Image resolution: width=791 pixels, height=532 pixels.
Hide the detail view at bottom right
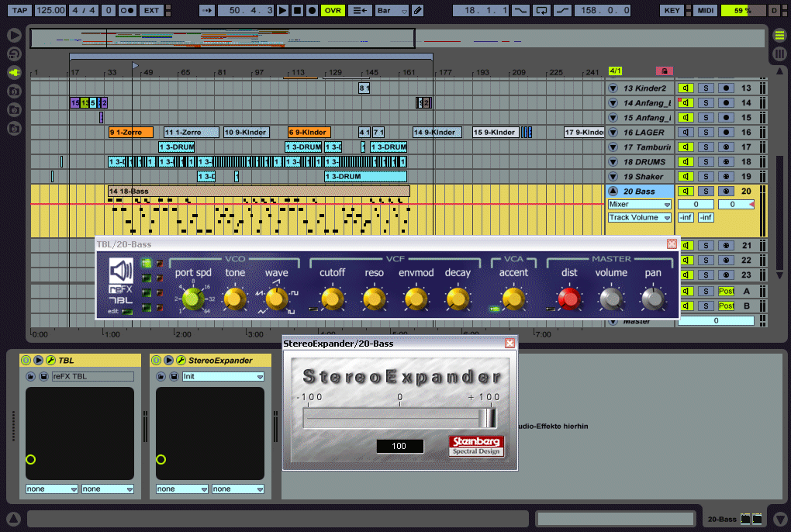tap(780, 518)
